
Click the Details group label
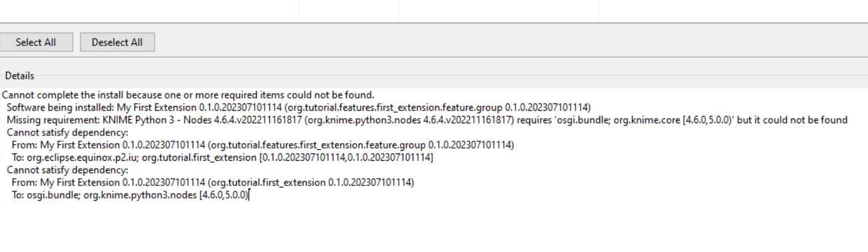click(19, 76)
